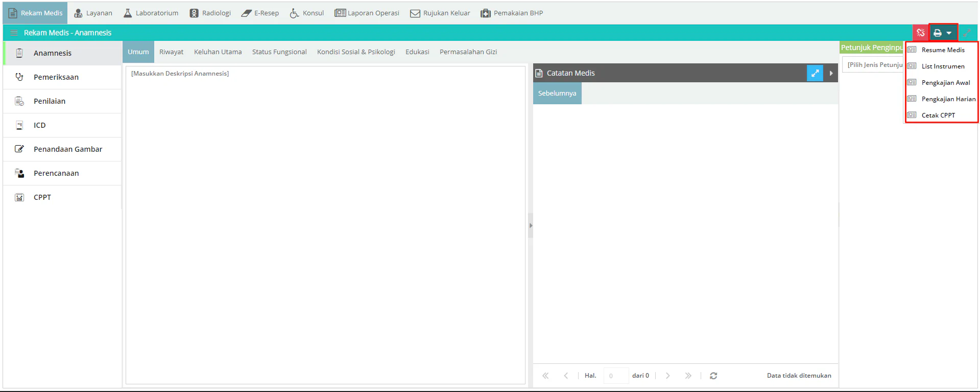Screen dimensions: 980x392
Task: Open Perencanaan in the sidebar
Action: coord(62,173)
